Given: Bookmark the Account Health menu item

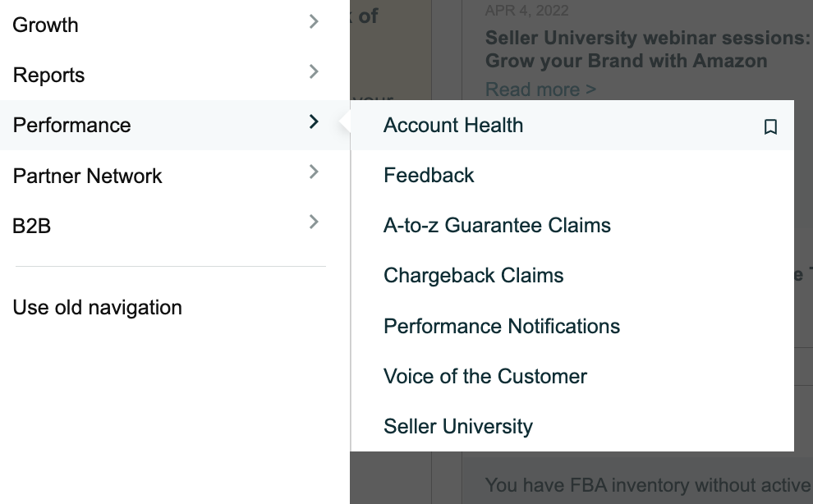Looking at the screenshot, I should (770, 126).
